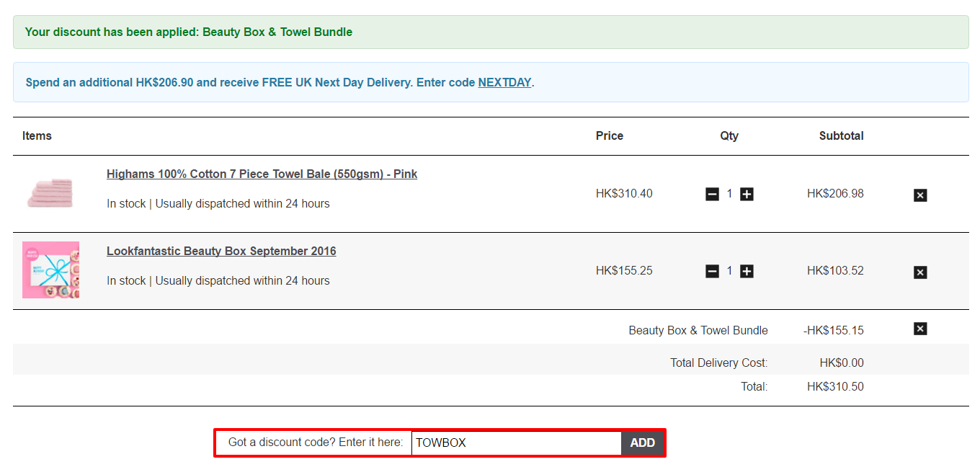Click the Beauty Box quantity value
The width and height of the screenshot is (980, 467).
[729, 271]
